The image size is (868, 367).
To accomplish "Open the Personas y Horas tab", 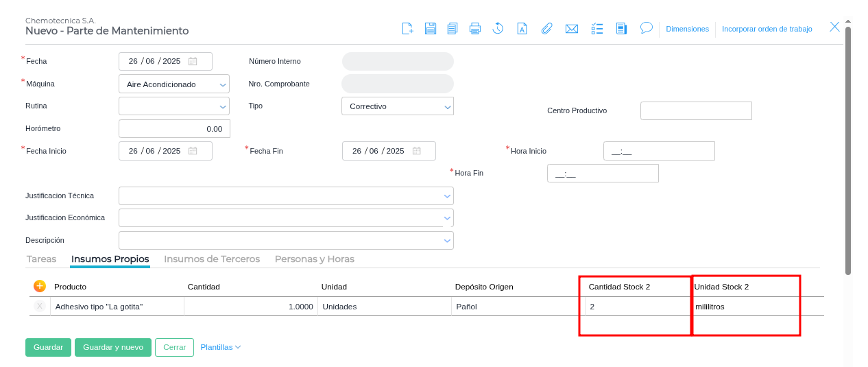I will [314, 259].
